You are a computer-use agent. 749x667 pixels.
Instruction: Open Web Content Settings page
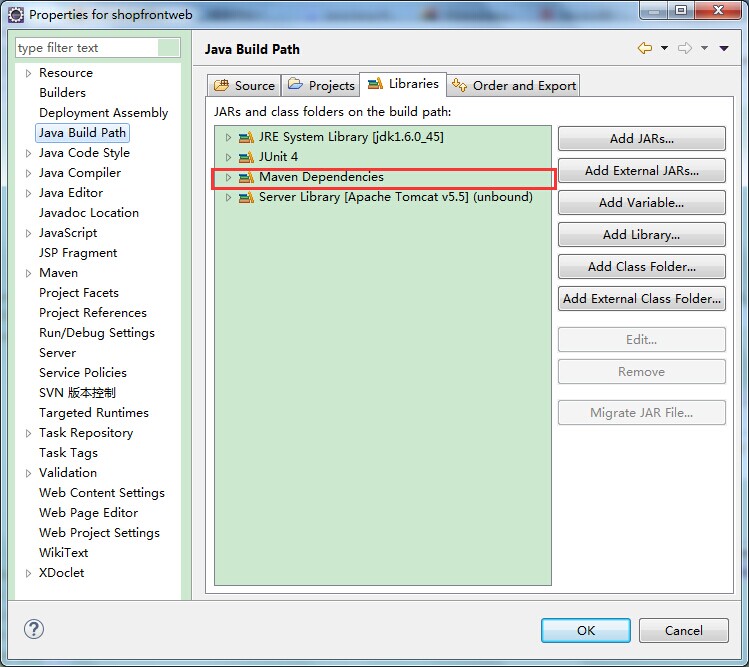tap(102, 493)
